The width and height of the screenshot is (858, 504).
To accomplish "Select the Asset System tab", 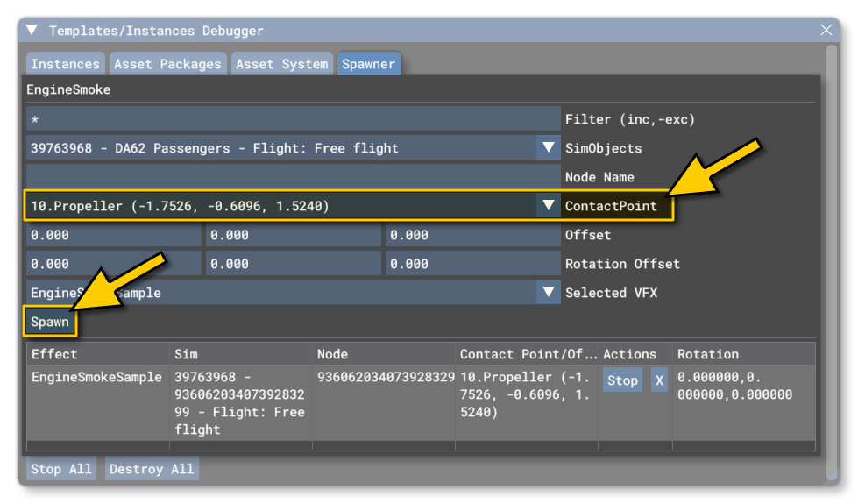I will [281, 64].
